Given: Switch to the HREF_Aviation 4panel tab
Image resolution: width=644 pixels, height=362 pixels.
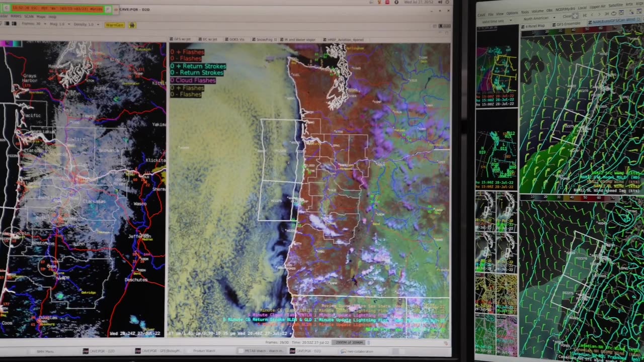Looking at the screenshot, I should tap(344, 39).
